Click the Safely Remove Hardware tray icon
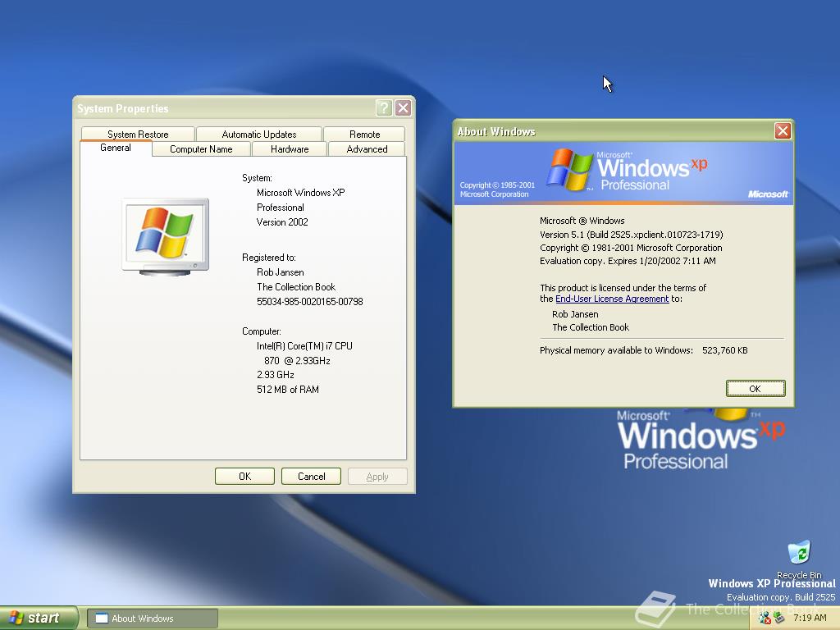 tap(779, 618)
